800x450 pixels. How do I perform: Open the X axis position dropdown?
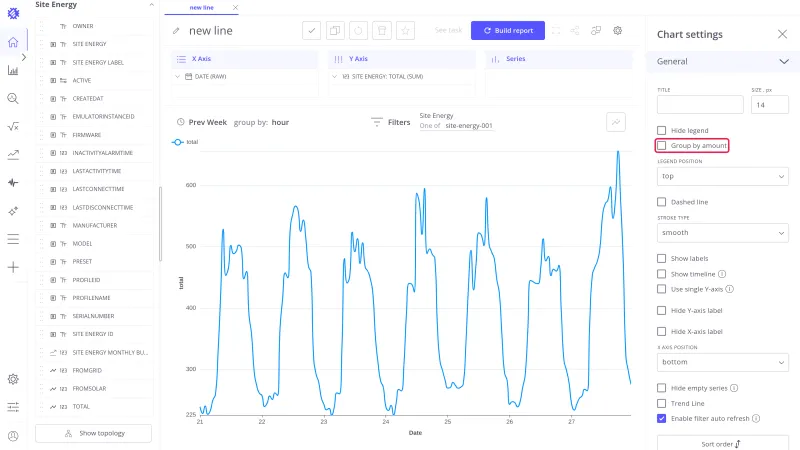722,362
